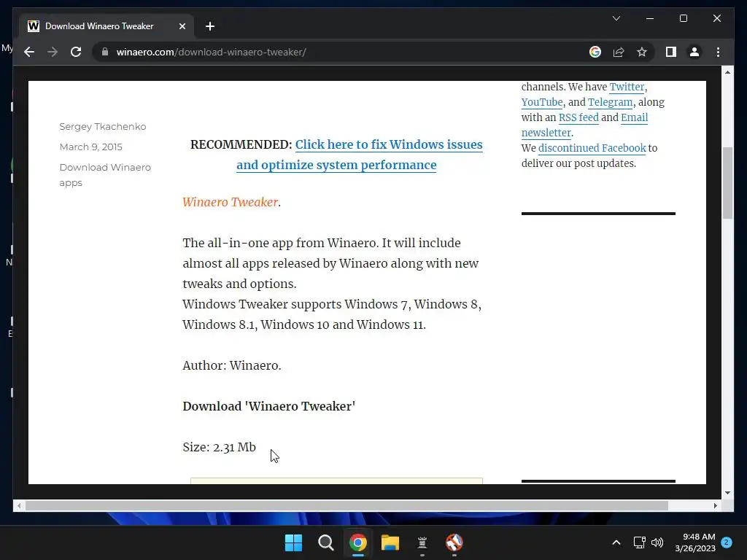Open a new browser tab

coord(209,26)
